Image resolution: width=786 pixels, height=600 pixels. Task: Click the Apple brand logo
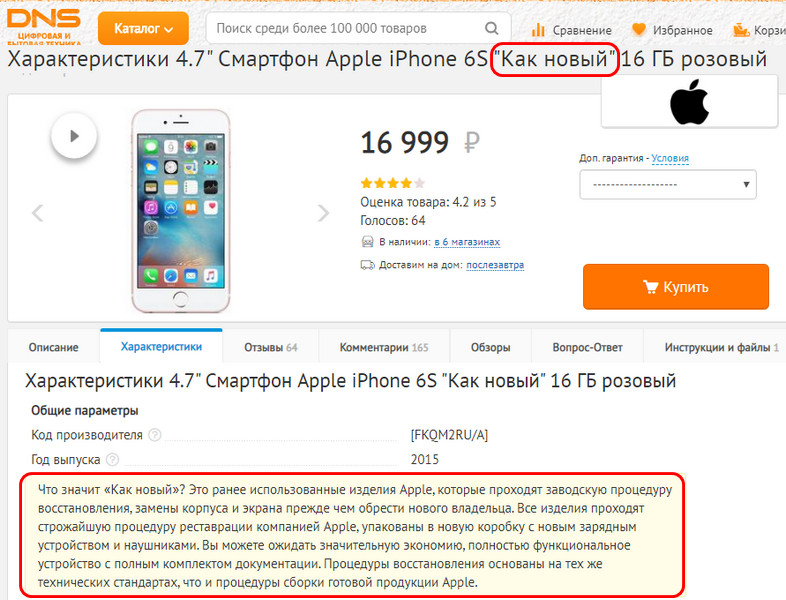pyautogui.click(x=690, y=102)
